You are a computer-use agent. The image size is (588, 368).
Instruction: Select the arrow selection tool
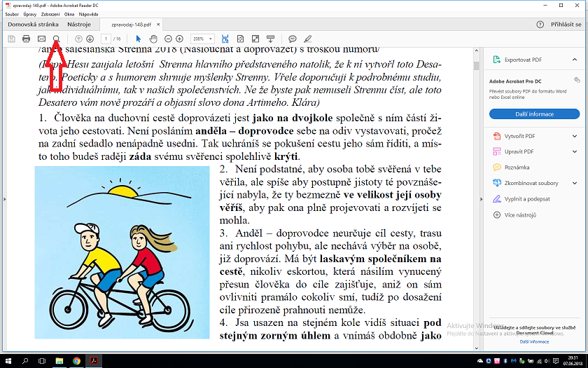138,39
